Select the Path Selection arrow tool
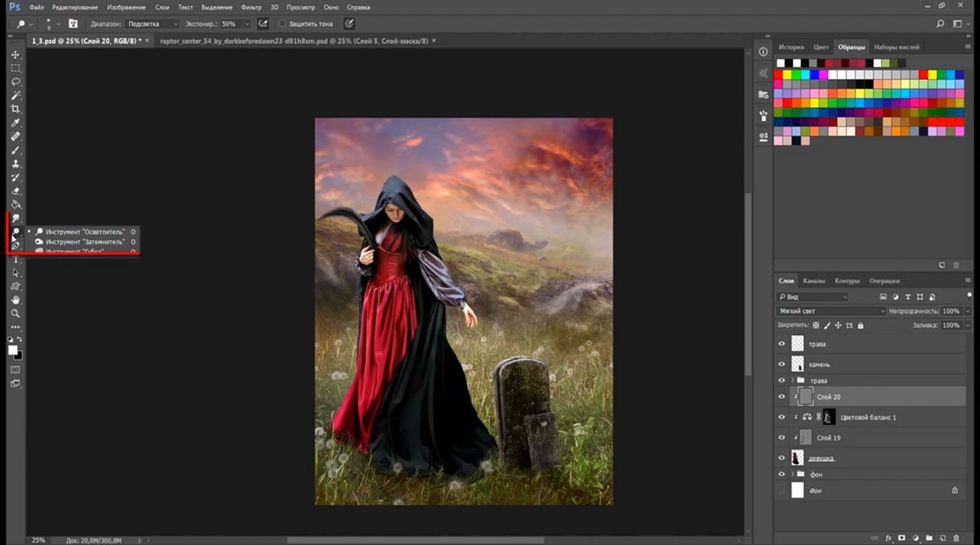Viewport: 980px width, 545px height. (16, 273)
